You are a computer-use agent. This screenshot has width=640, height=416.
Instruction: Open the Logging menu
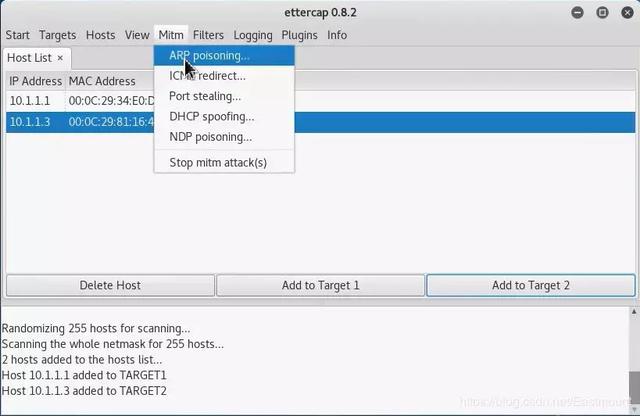click(253, 35)
